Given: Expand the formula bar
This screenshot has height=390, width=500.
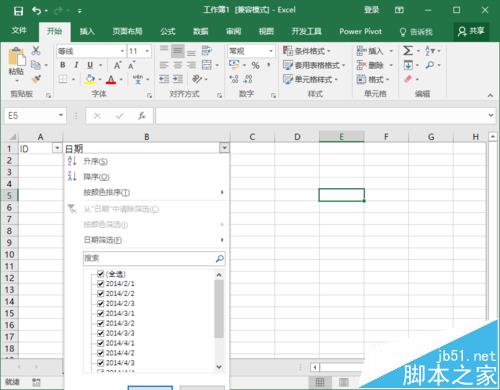Looking at the screenshot, I should [x=491, y=115].
